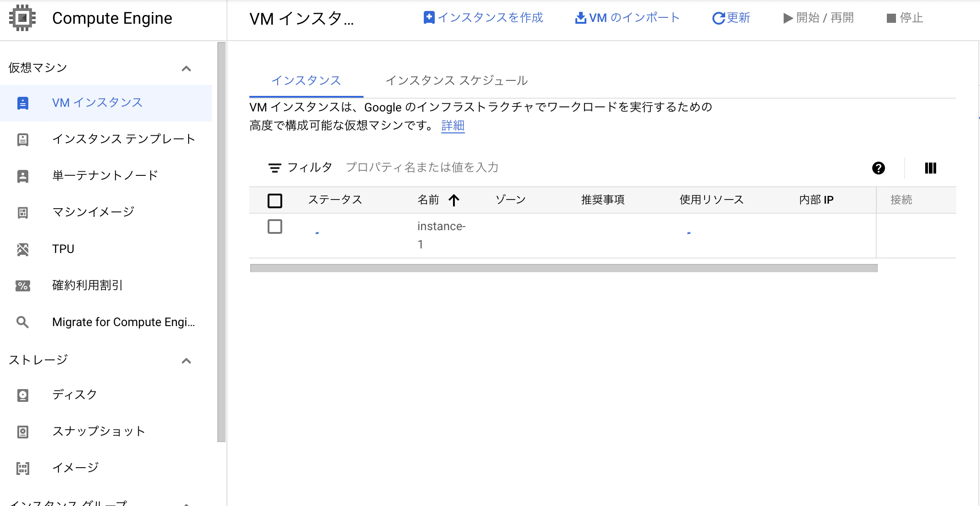980x506 pixels.
Task: Sort by 名前 using the arrow icon
Action: tap(453, 200)
